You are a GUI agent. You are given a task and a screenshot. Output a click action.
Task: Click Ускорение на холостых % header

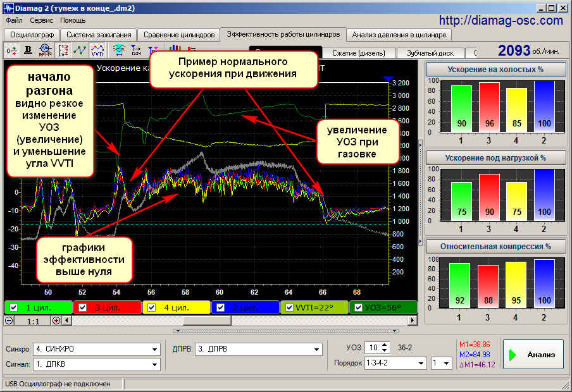pos(495,70)
